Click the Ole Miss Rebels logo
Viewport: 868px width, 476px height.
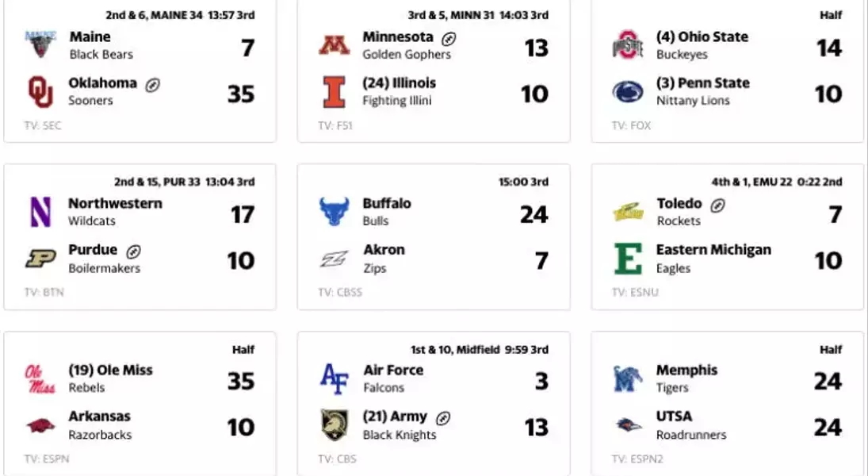tap(40, 379)
